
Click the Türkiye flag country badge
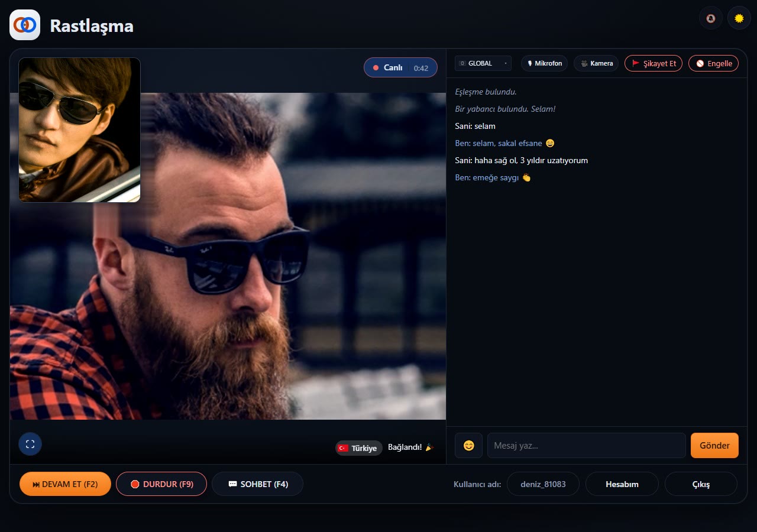point(359,448)
